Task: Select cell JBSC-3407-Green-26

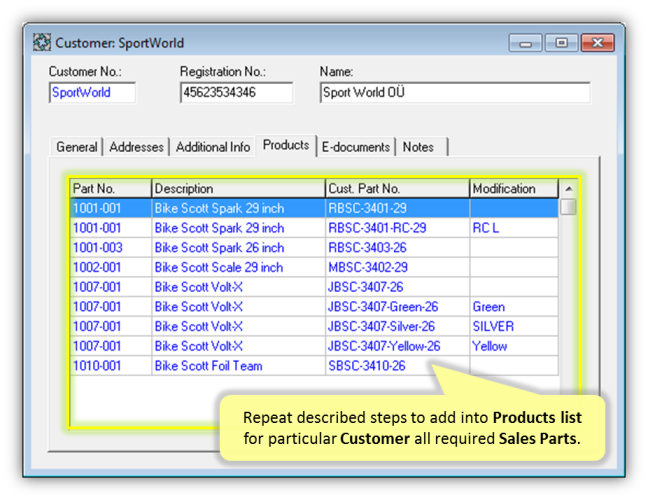Action: coord(398,307)
